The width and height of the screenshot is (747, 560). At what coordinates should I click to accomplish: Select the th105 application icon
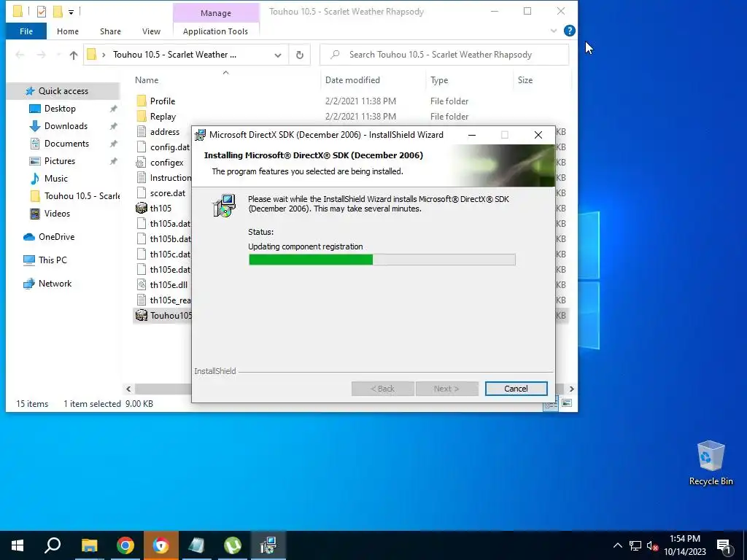coord(141,208)
